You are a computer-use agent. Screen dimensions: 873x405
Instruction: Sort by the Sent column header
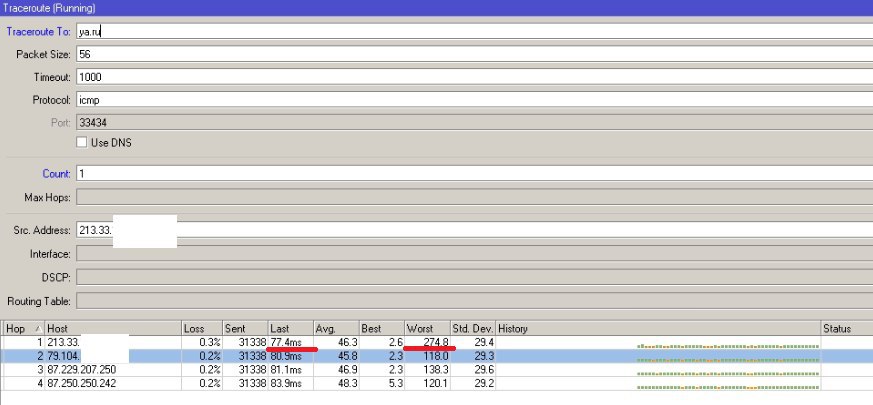(x=245, y=328)
